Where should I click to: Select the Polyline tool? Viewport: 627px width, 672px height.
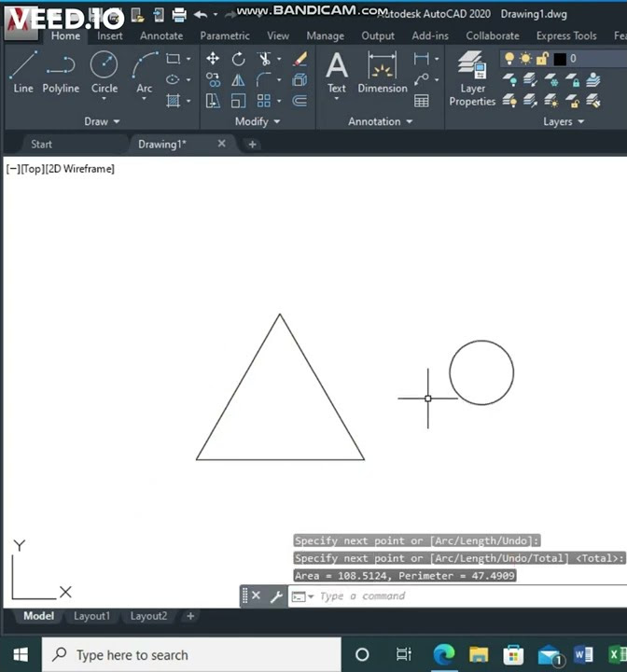pos(61,72)
